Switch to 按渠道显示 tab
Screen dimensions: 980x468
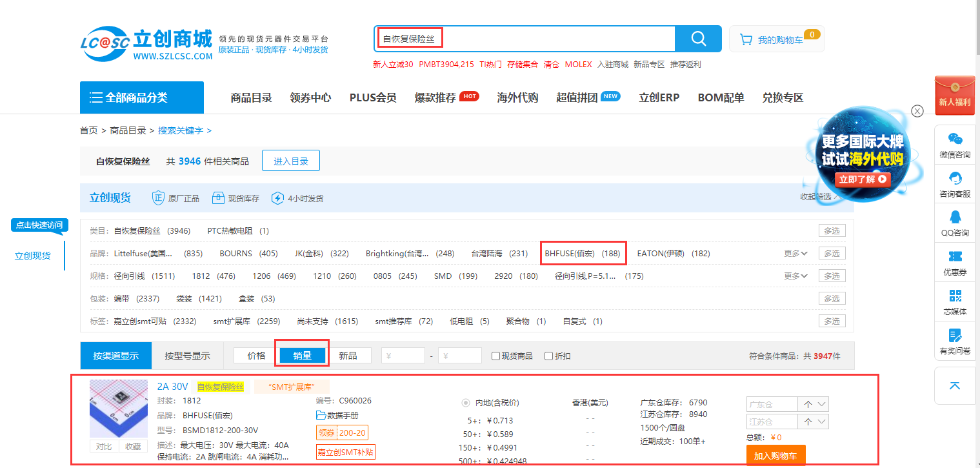click(115, 356)
